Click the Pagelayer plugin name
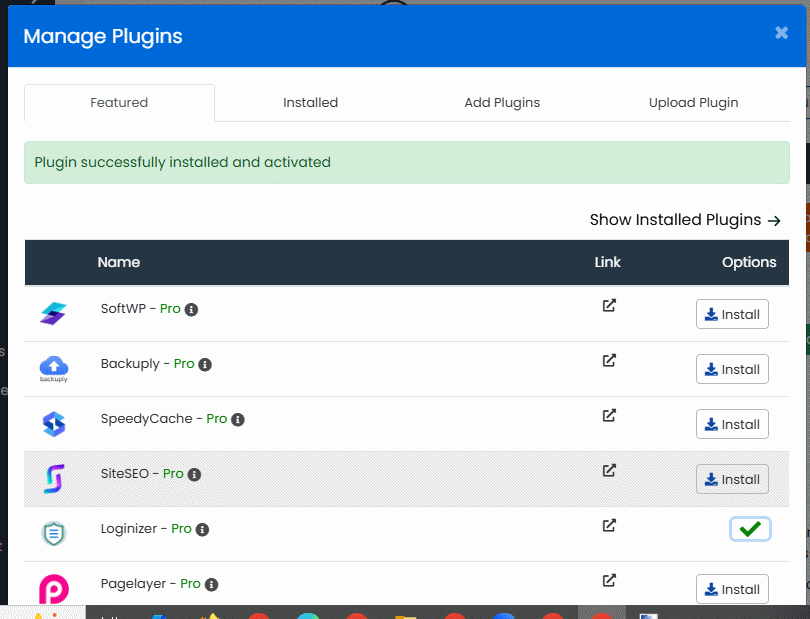This screenshot has width=810, height=619. (x=133, y=584)
